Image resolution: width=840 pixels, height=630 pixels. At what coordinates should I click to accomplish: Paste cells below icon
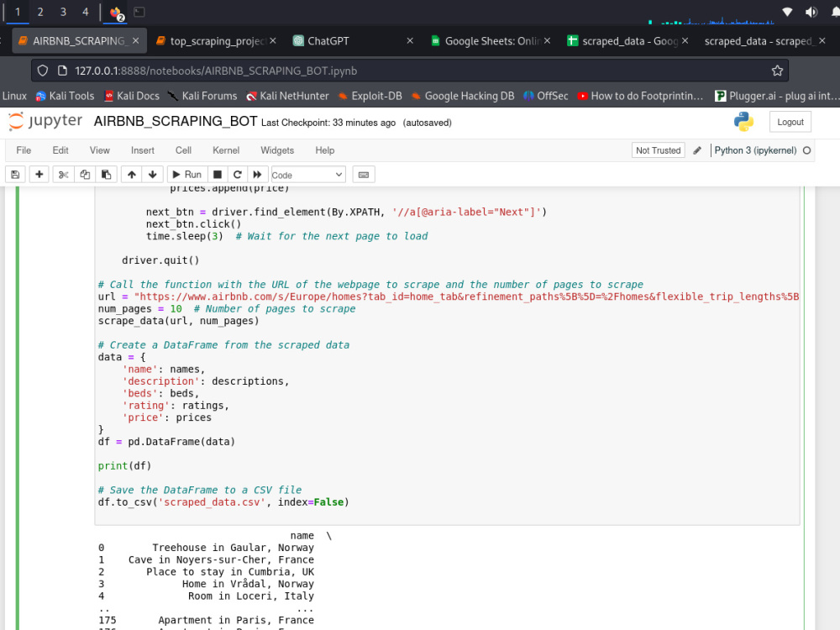pos(106,175)
